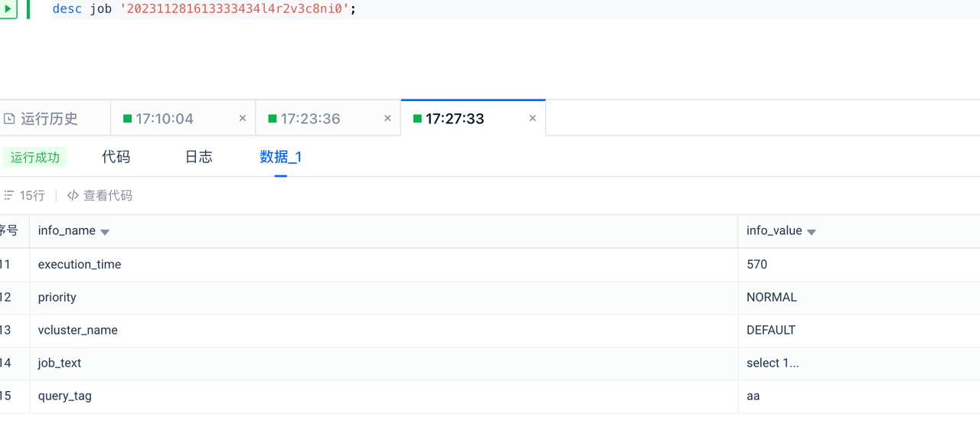Close the 17:10:04 result tab

[243, 119]
